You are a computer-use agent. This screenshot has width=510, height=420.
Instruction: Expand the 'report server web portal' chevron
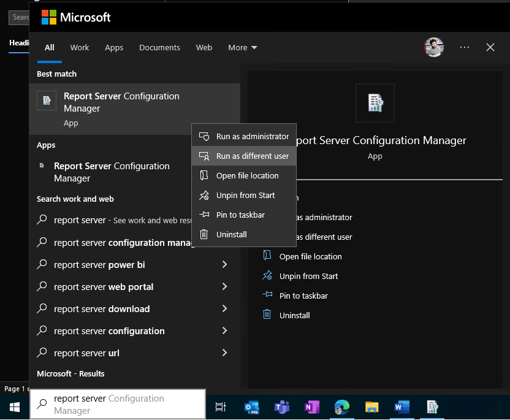224,286
